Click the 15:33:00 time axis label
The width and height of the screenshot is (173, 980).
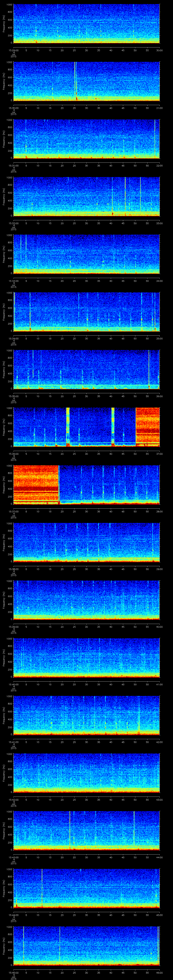coord(13,281)
